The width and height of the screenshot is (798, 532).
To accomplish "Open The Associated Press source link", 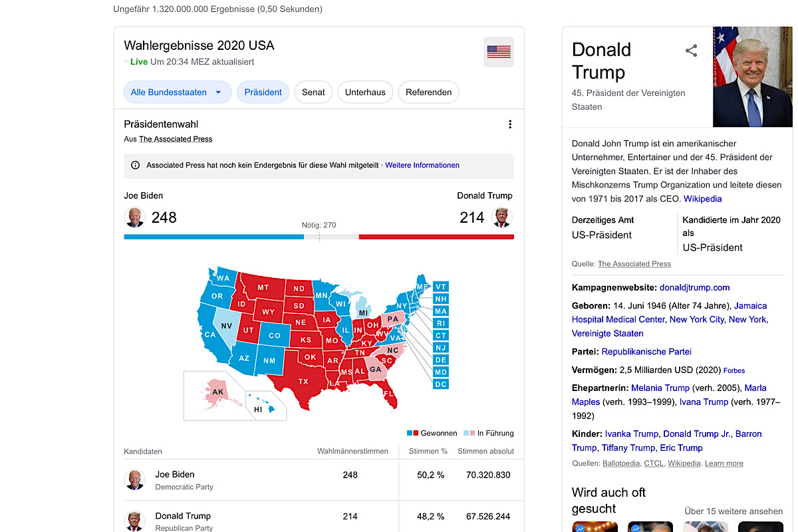I will coord(176,139).
